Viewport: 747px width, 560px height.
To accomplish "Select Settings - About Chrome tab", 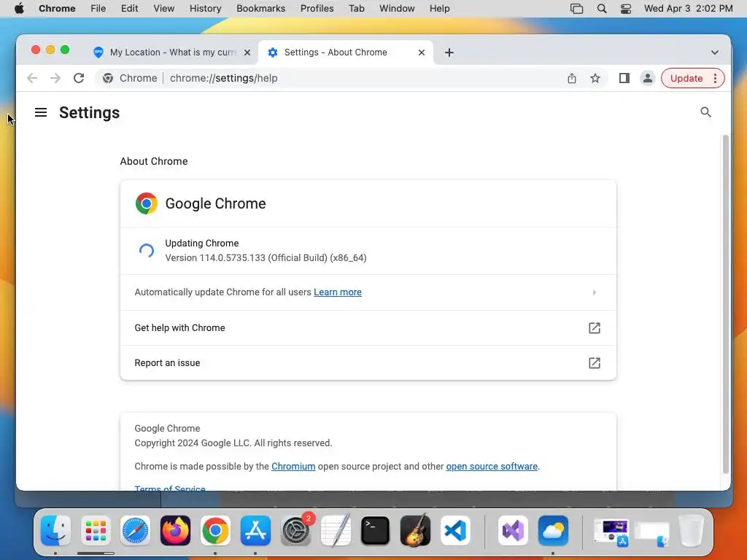I will [x=346, y=52].
